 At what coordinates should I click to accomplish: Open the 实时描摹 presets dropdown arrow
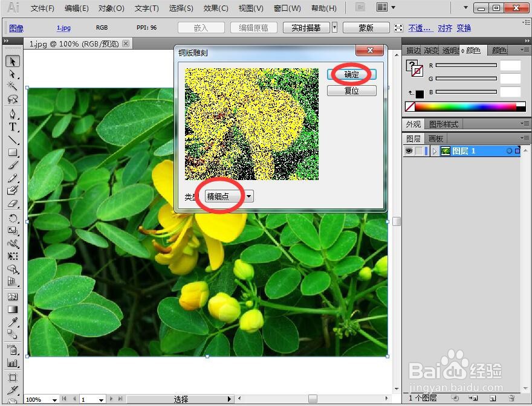coord(334,27)
